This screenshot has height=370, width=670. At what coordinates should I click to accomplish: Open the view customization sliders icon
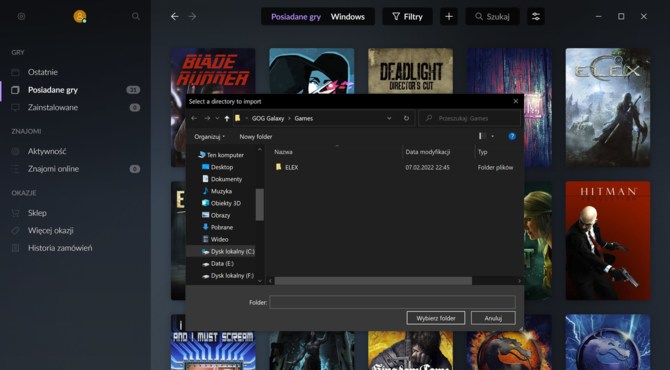pos(536,16)
